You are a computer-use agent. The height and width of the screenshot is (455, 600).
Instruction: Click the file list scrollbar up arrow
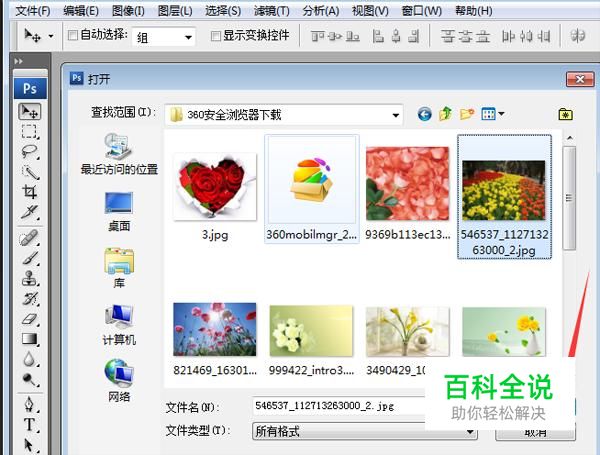[570, 138]
